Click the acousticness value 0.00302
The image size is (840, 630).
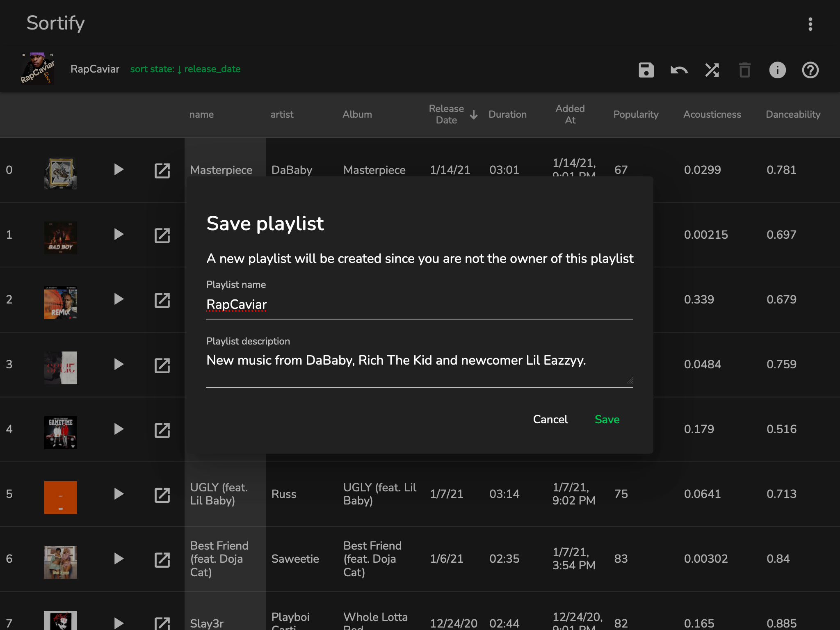coord(706,559)
